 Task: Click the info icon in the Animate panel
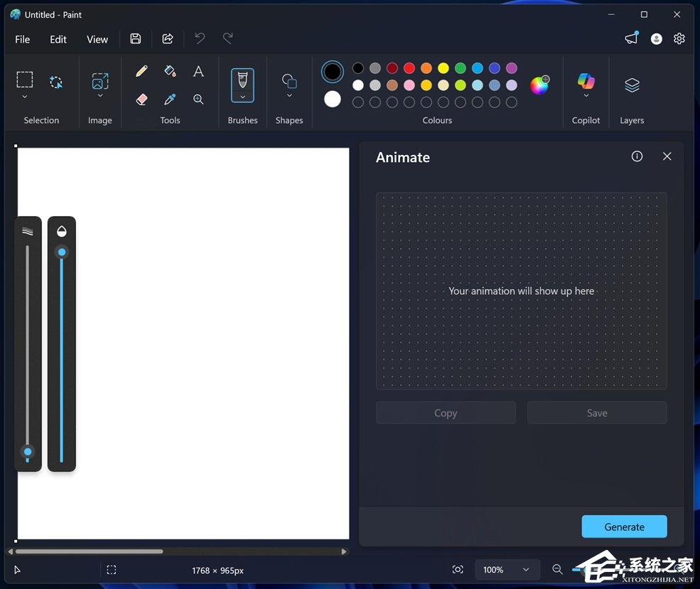636,156
